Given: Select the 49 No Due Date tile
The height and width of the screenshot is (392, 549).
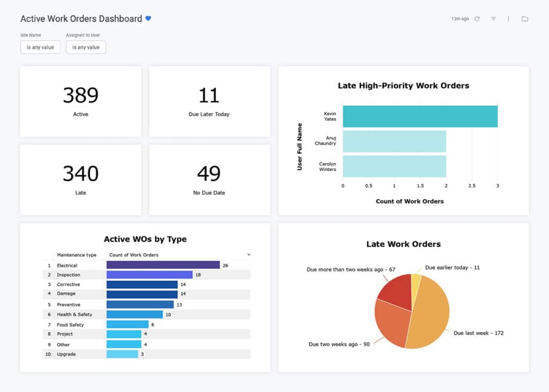Looking at the screenshot, I should (x=210, y=179).
